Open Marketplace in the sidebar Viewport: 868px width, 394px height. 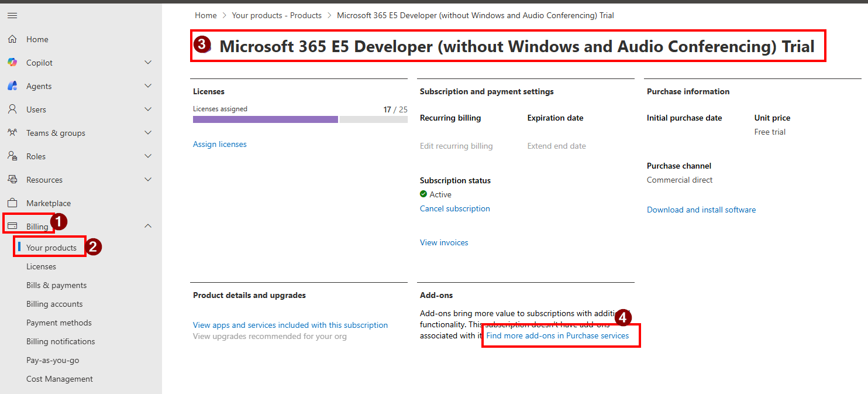(x=49, y=203)
